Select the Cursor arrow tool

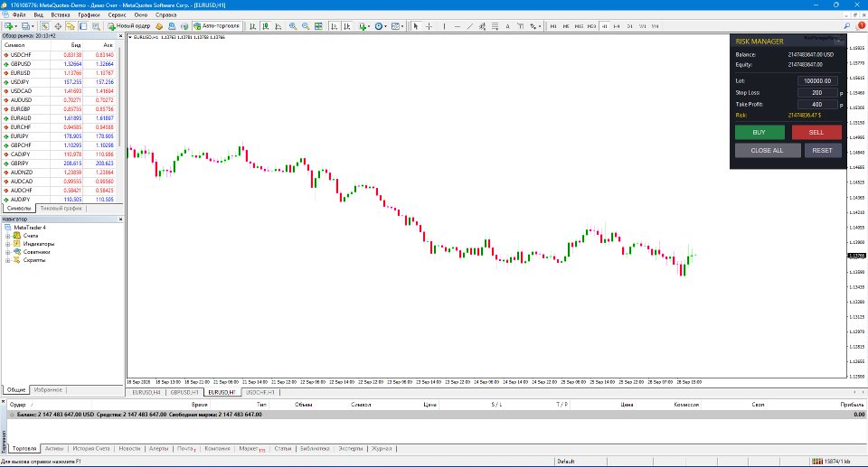415,26
